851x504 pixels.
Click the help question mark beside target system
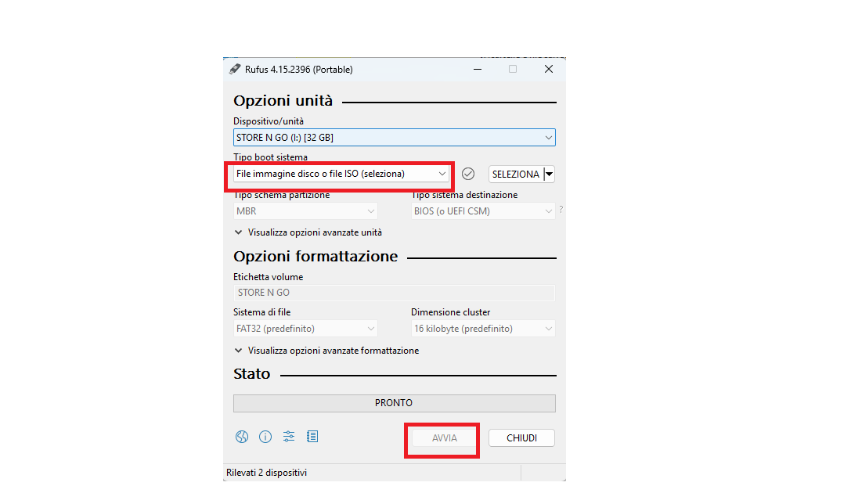(x=561, y=210)
